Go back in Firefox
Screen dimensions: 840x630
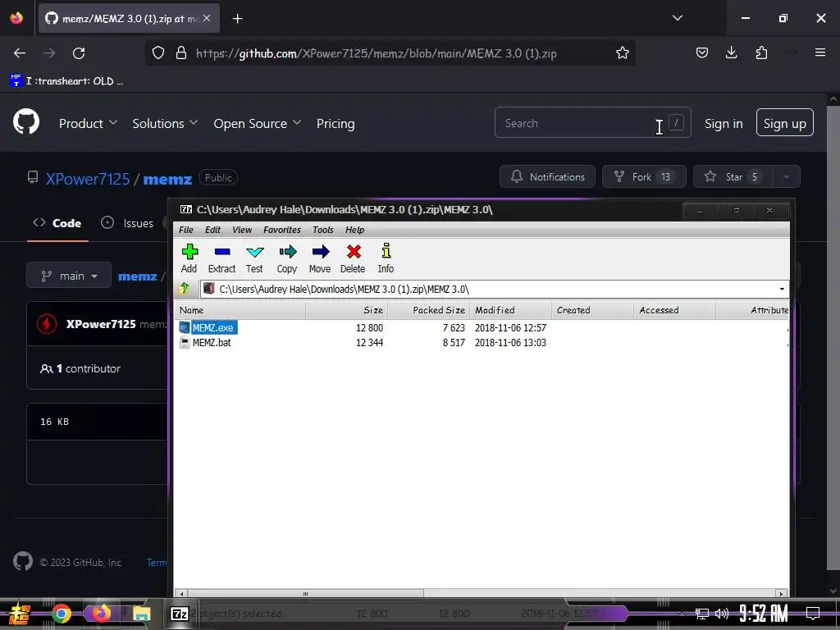(20, 53)
